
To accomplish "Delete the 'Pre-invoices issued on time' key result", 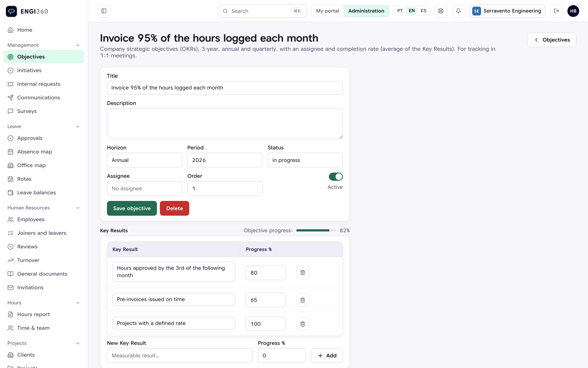I will click(x=302, y=300).
